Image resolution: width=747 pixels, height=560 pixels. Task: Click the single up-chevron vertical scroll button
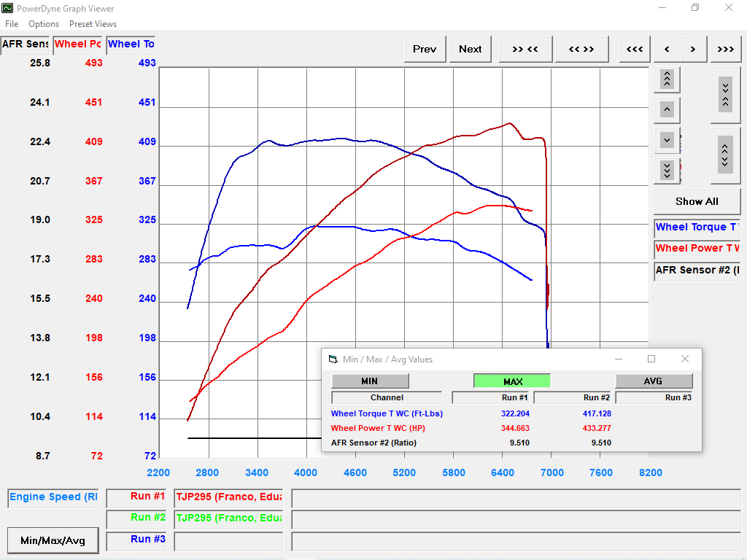(667, 109)
